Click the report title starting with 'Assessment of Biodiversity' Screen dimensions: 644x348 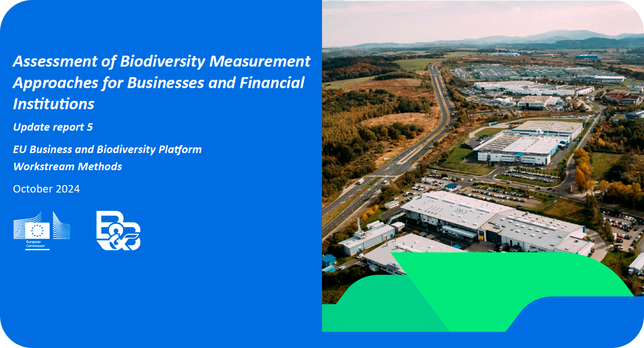[x=161, y=82]
